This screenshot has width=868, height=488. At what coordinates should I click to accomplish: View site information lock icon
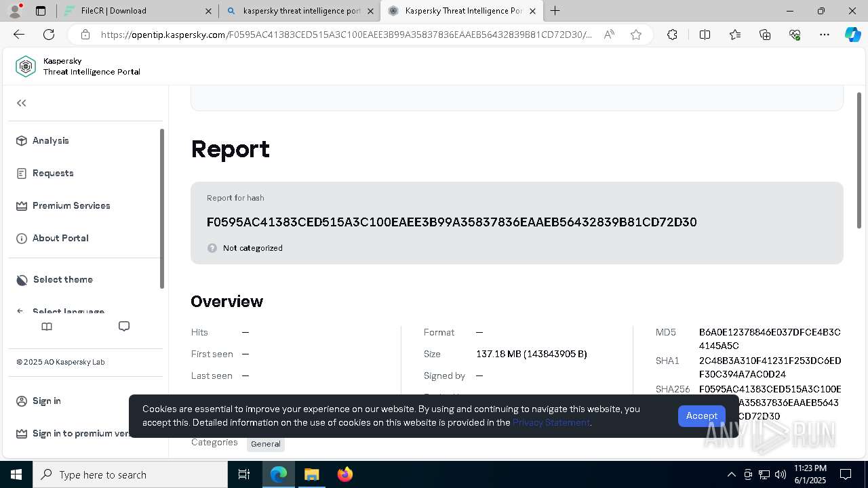tap(85, 35)
